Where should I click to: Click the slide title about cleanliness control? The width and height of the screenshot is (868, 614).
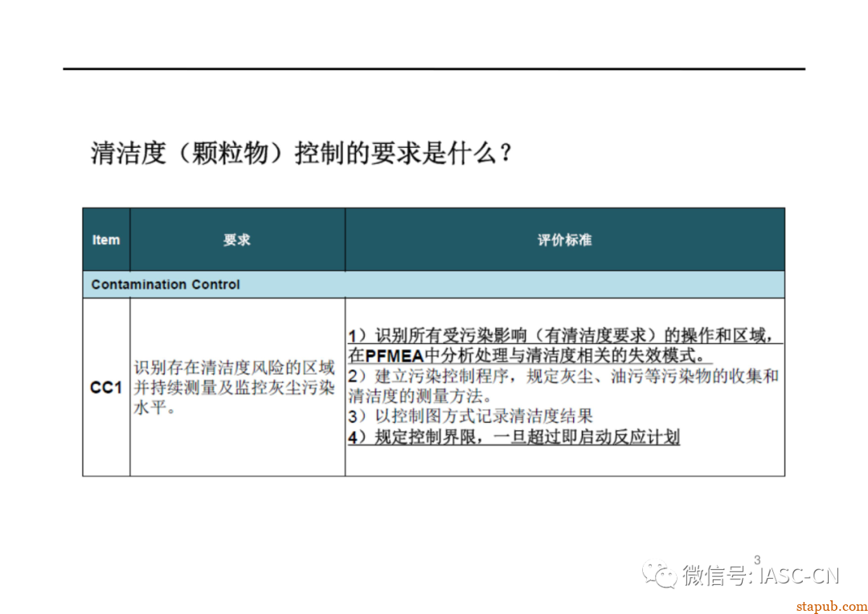(x=301, y=148)
